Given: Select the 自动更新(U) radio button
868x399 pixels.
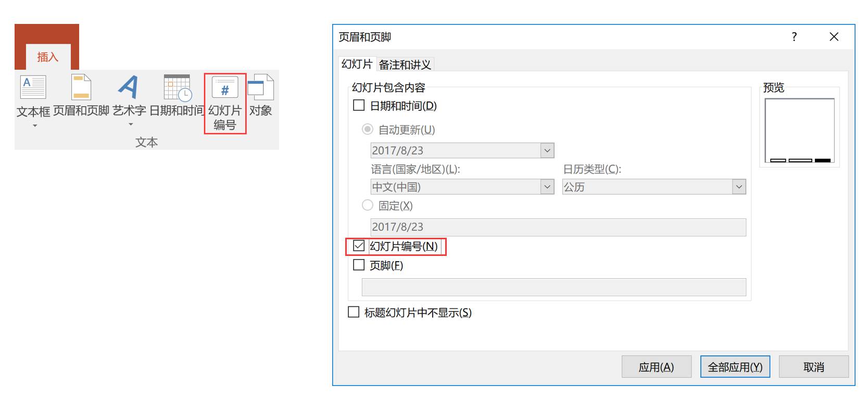Looking at the screenshot, I should click(368, 129).
